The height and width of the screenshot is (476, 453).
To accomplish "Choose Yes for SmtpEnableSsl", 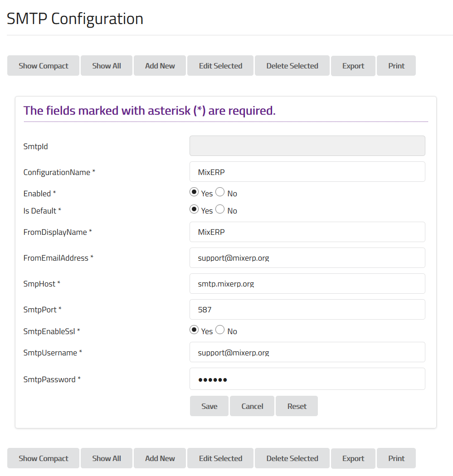I will 194,330.
